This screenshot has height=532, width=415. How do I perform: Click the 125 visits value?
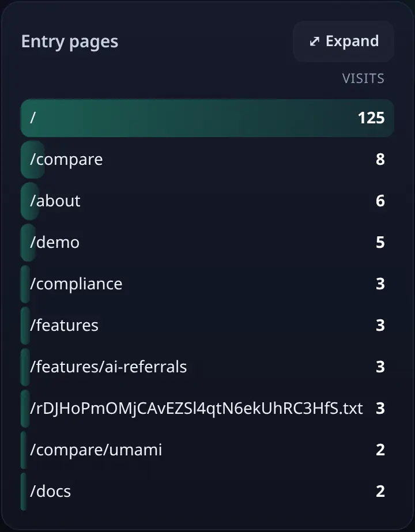(x=371, y=118)
